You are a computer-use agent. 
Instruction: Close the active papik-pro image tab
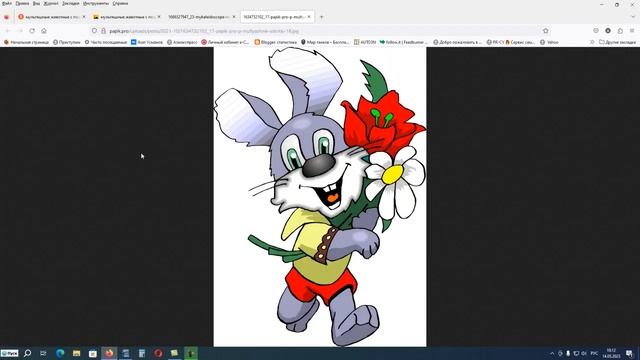[x=309, y=17]
